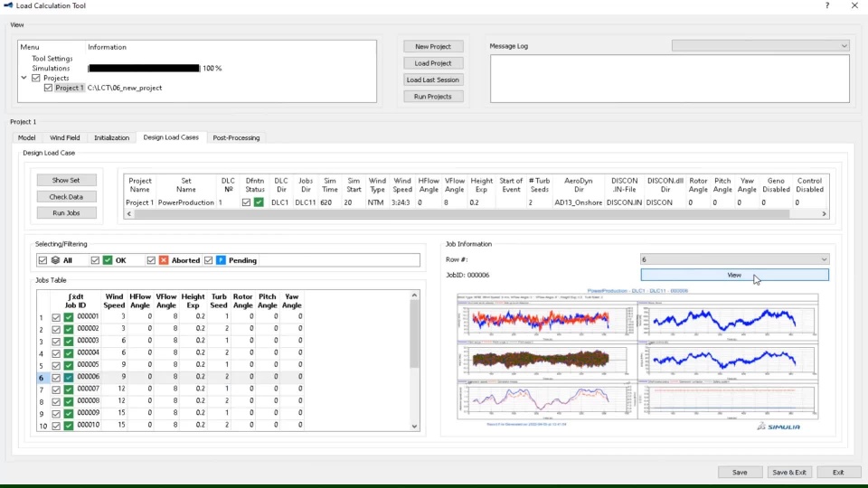Screen dimensions: 868x488
Task: Switch to the Initialization tab
Action: coord(111,137)
